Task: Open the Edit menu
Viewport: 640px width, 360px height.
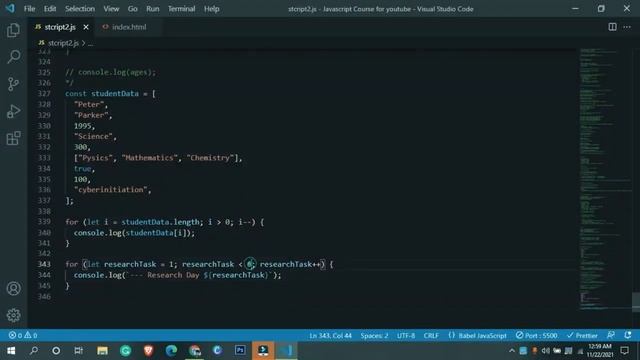Action: point(50,9)
